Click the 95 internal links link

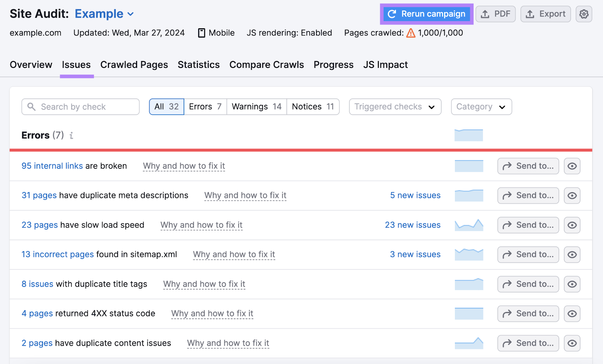tap(52, 166)
